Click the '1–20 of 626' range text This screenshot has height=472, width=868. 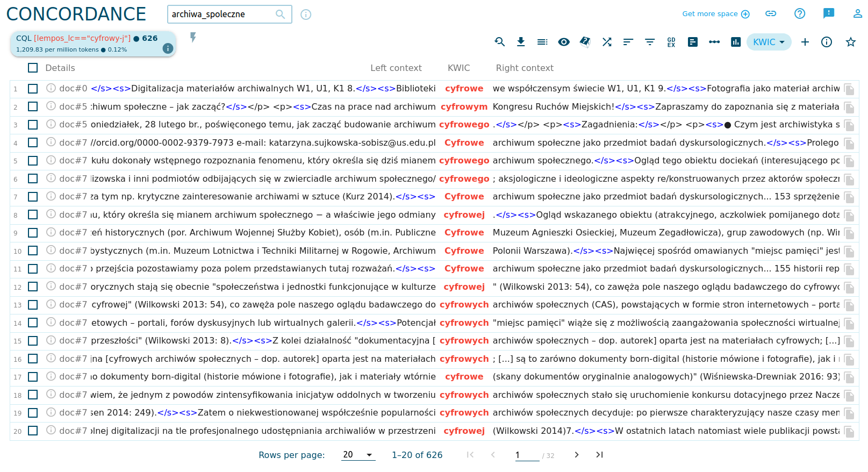coord(417,455)
